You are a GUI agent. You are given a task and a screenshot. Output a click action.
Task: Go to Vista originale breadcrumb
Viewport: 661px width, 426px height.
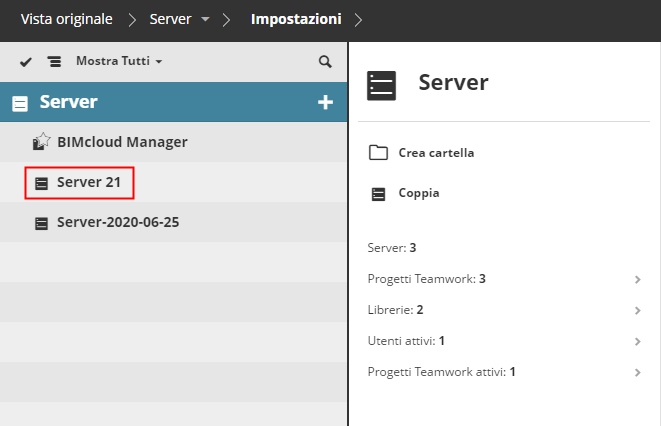[67, 19]
